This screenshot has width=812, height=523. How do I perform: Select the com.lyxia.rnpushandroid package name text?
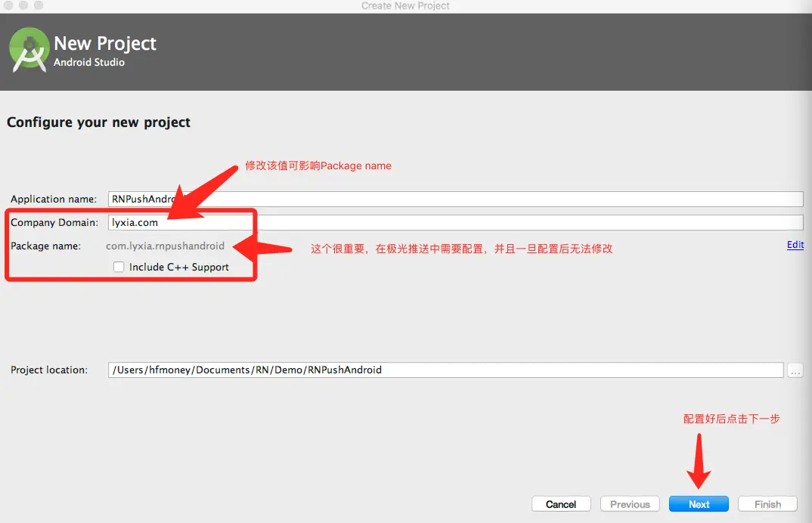pyautogui.click(x=165, y=246)
